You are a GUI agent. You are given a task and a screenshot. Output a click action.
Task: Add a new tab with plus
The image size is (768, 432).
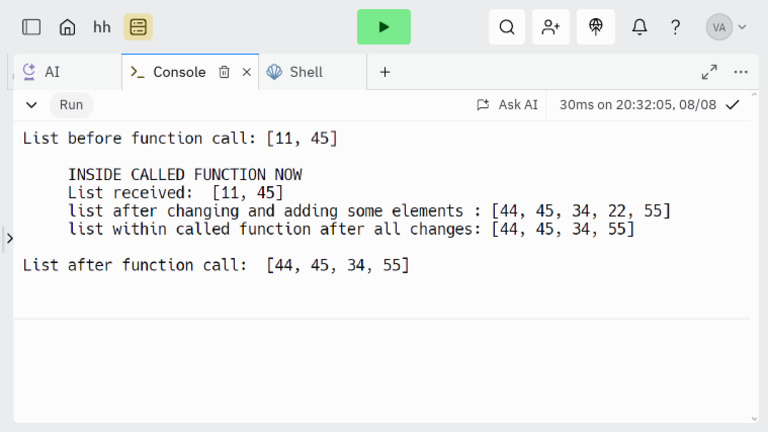[x=385, y=72]
